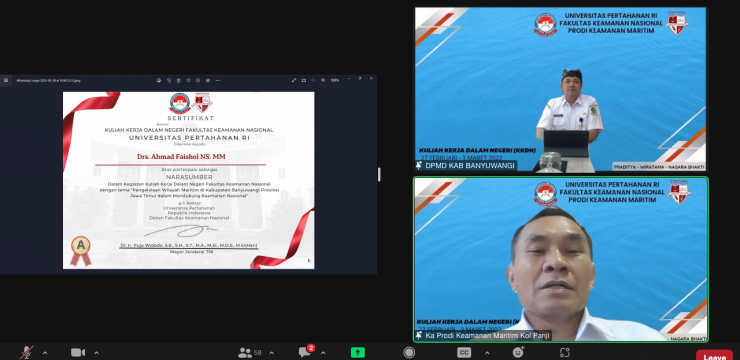The image size is (740, 360).
Task: Expand video options chevron beside camera
Action: pyautogui.click(x=96, y=352)
